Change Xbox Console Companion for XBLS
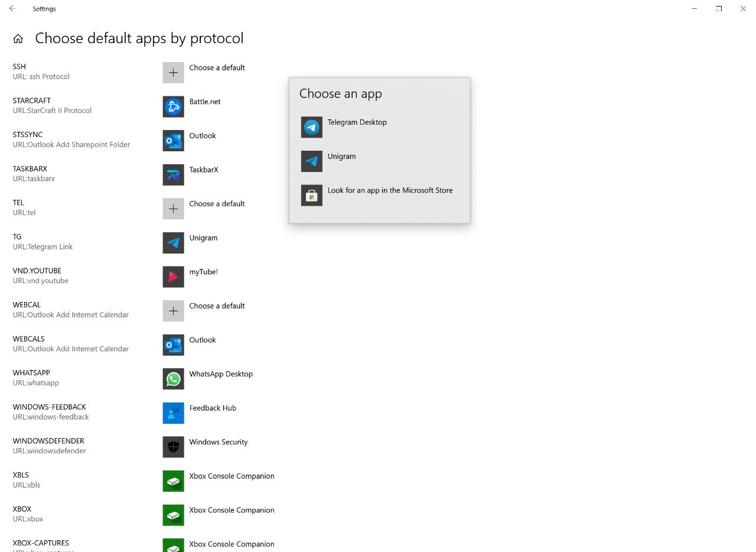Image resolution: width=756 pixels, height=552 pixels. click(x=232, y=476)
